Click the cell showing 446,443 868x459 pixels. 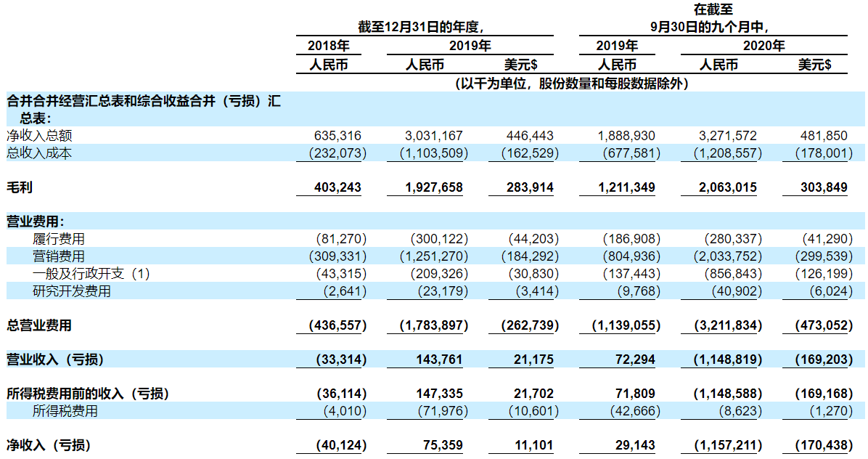pos(530,136)
